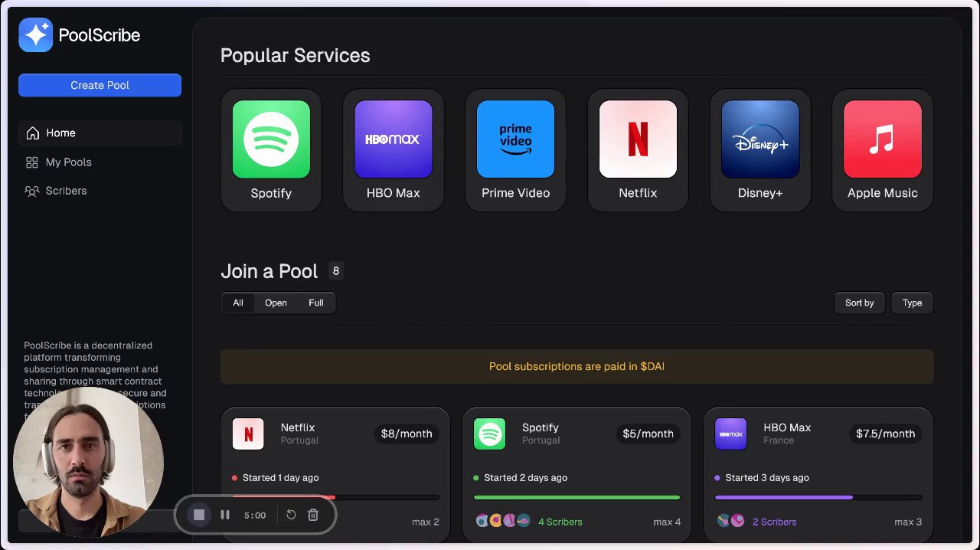Image resolution: width=980 pixels, height=550 pixels.
Task: Delete the recording with the trash icon
Action: click(x=313, y=515)
